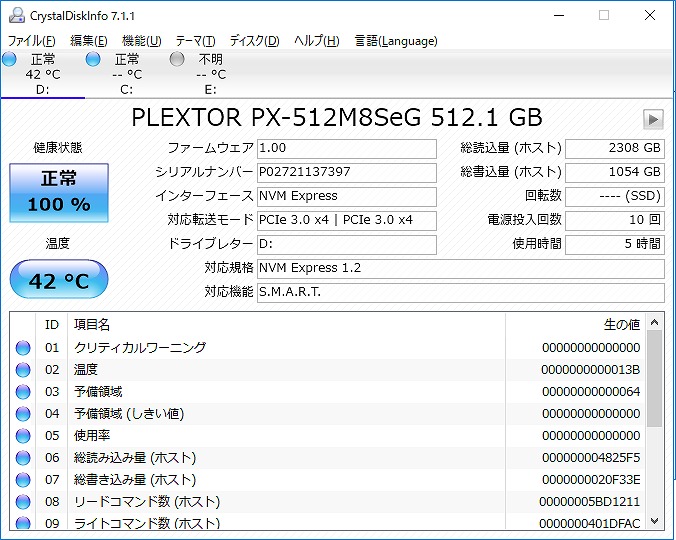676x540 pixels.
Task: Click rotation rate field ---- (SSD)
Action: [615, 196]
